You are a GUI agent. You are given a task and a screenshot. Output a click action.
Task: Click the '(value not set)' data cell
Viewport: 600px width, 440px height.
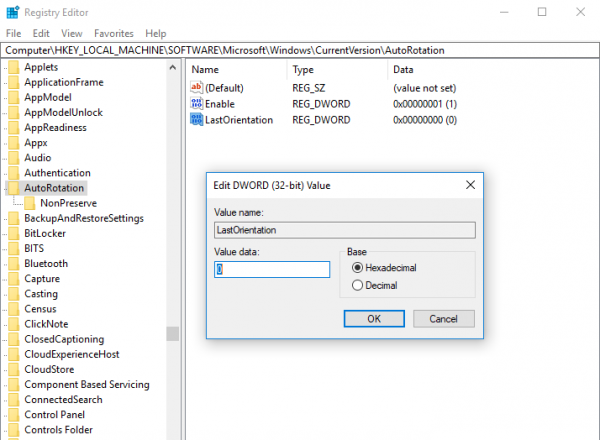[x=425, y=88]
